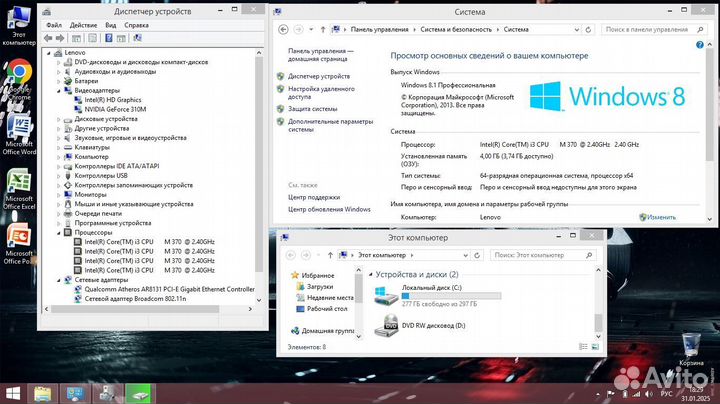Click the volume icon in system tray
Screen dimensions: 720x404
648,394
